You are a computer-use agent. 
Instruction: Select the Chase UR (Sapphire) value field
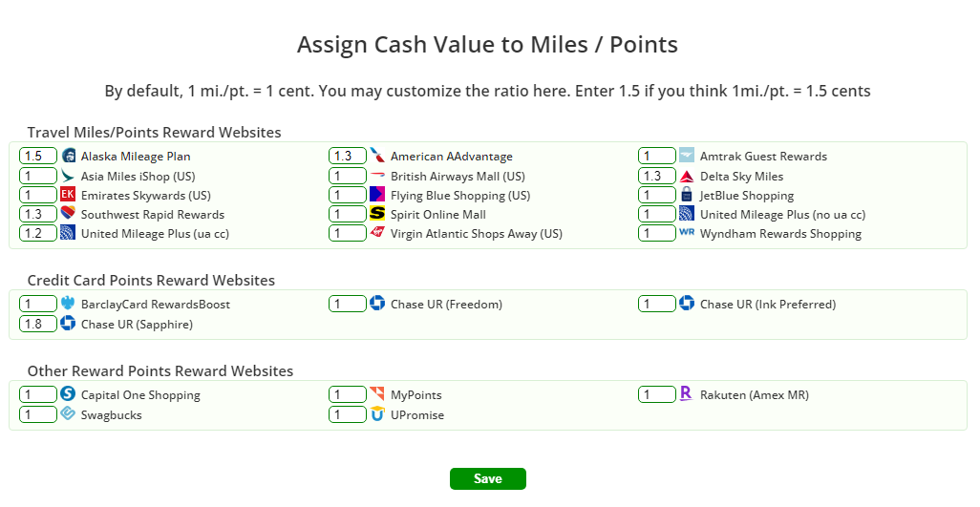38,324
